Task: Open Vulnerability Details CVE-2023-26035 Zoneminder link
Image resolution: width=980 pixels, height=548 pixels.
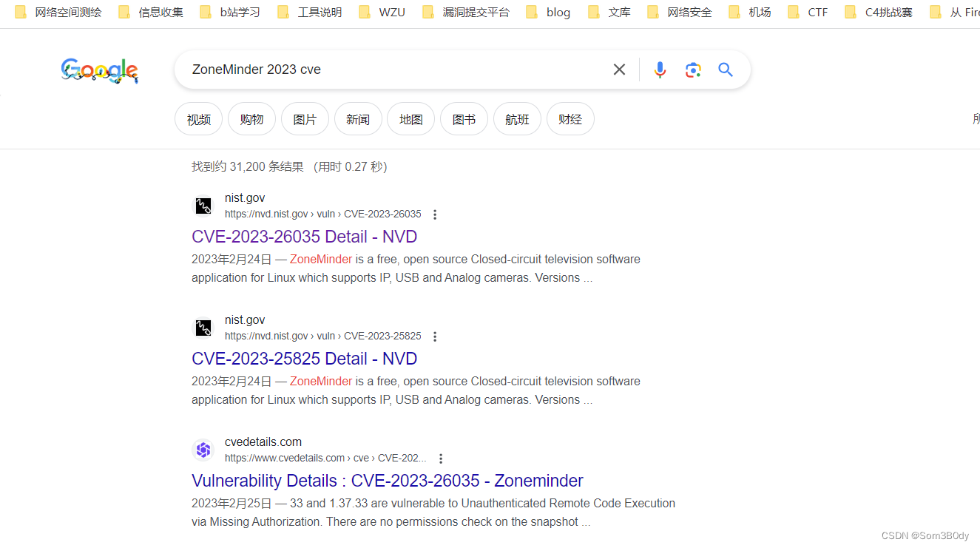Action: [388, 481]
